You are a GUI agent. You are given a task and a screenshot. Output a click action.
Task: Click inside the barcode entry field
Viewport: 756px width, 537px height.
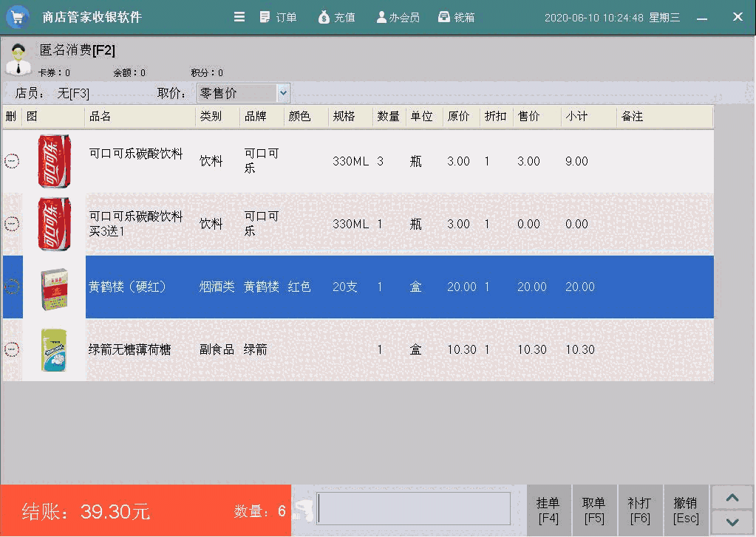pyautogui.click(x=414, y=508)
